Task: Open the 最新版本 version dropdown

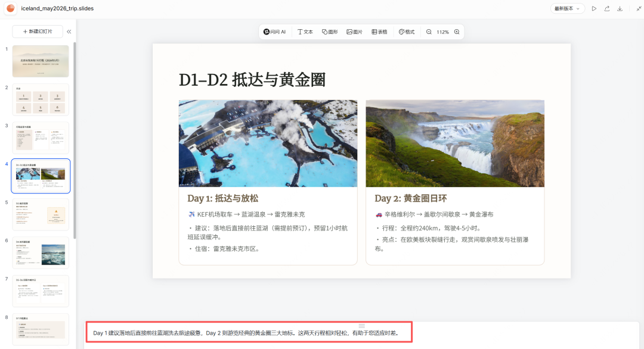Action: [566, 9]
